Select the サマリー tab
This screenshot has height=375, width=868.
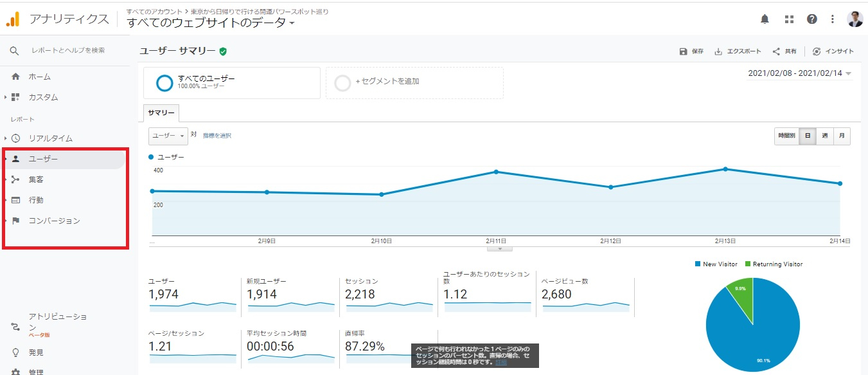pos(161,113)
